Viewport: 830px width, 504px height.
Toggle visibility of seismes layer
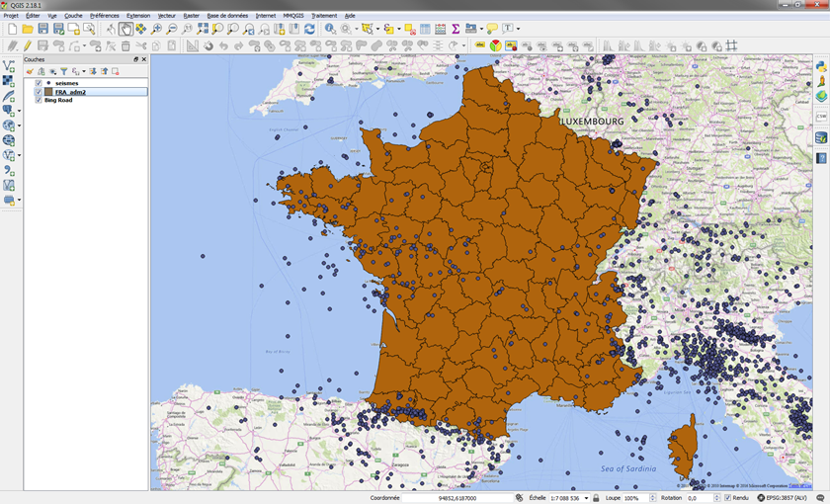[x=39, y=83]
